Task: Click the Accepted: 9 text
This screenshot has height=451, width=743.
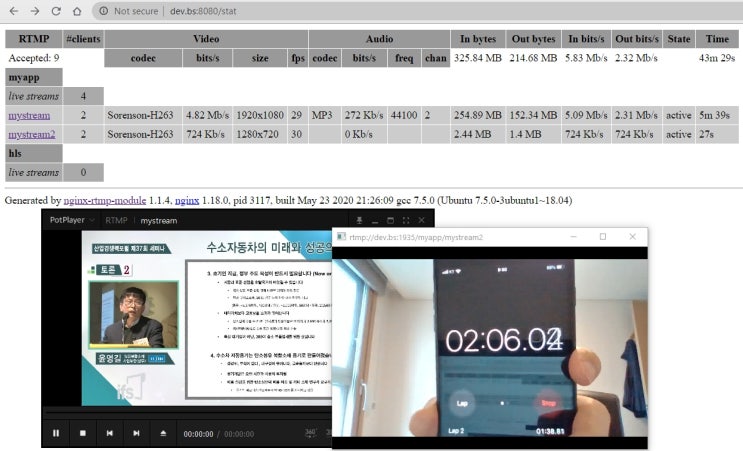Action: pos(34,58)
